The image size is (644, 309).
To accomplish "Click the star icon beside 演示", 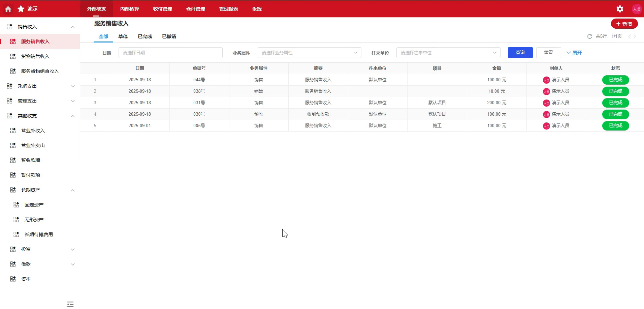I will (21, 9).
